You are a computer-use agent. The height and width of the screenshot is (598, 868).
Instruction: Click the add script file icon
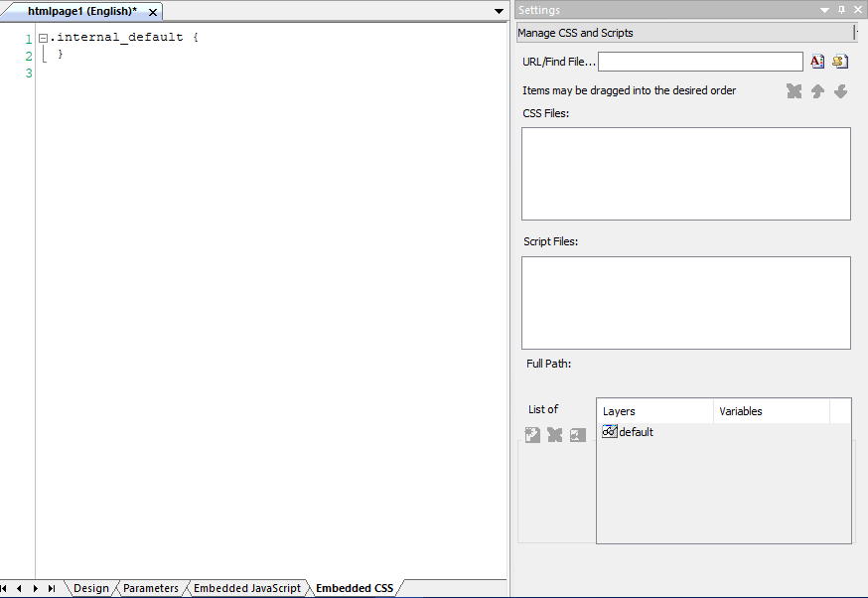pos(840,62)
